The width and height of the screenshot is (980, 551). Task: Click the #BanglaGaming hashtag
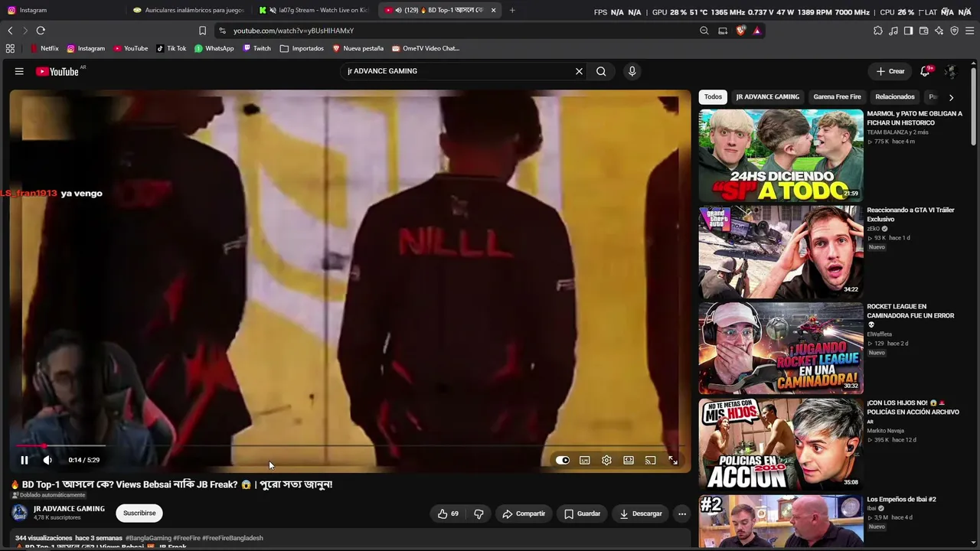[149, 538]
